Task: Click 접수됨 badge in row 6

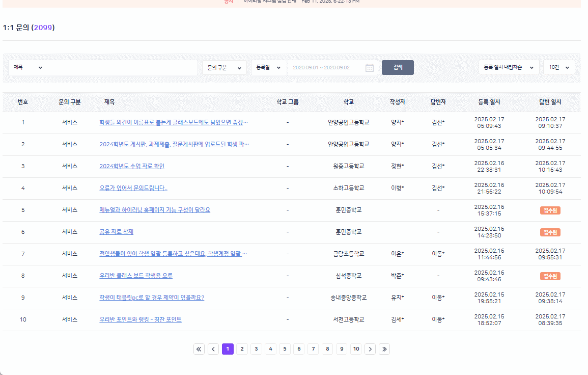Action: click(550, 232)
